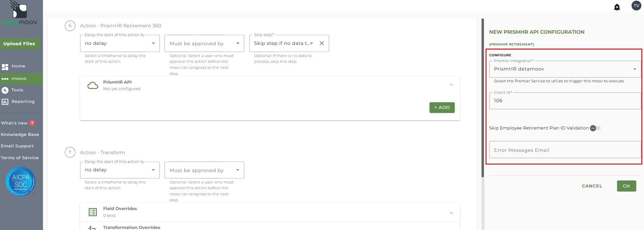The height and width of the screenshot is (230, 644).
Task: Open notifications bell
Action: click(617, 7)
